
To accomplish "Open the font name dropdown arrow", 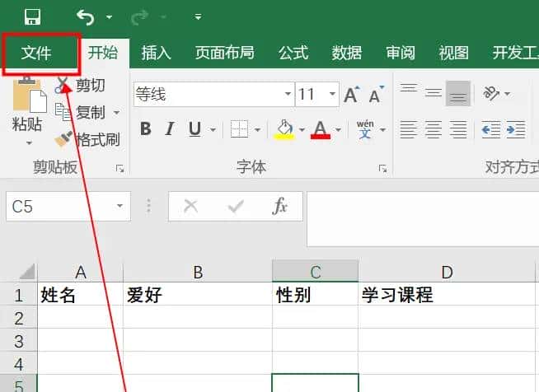I will coord(288,94).
